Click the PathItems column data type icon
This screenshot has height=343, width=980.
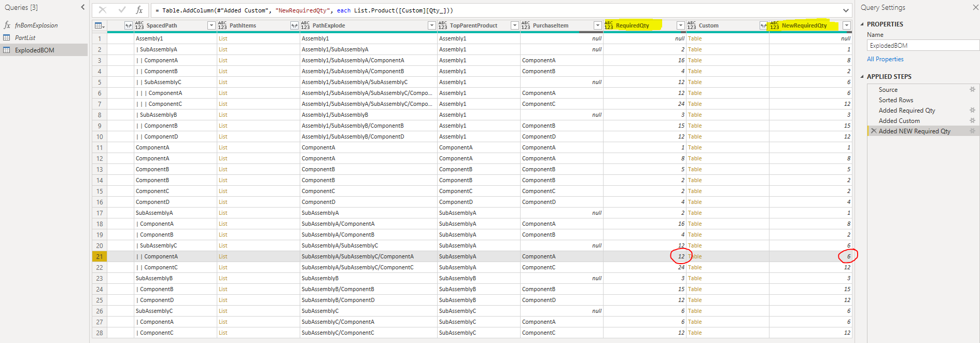222,25
